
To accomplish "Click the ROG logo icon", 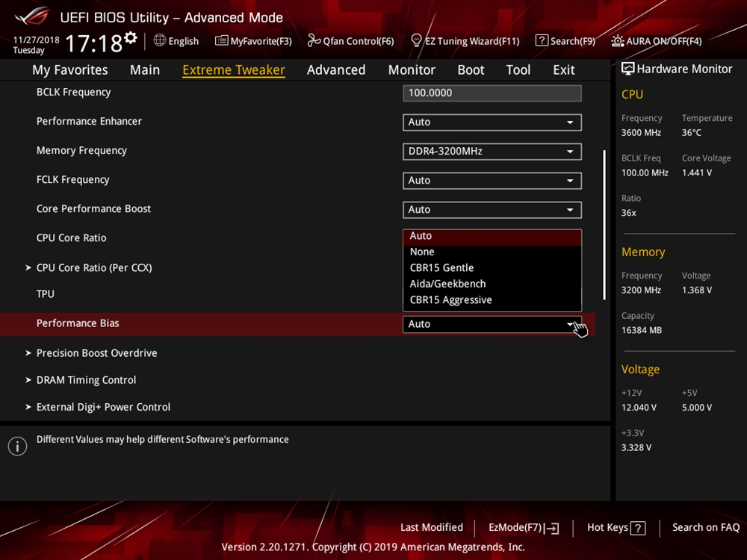I will tap(32, 16).
